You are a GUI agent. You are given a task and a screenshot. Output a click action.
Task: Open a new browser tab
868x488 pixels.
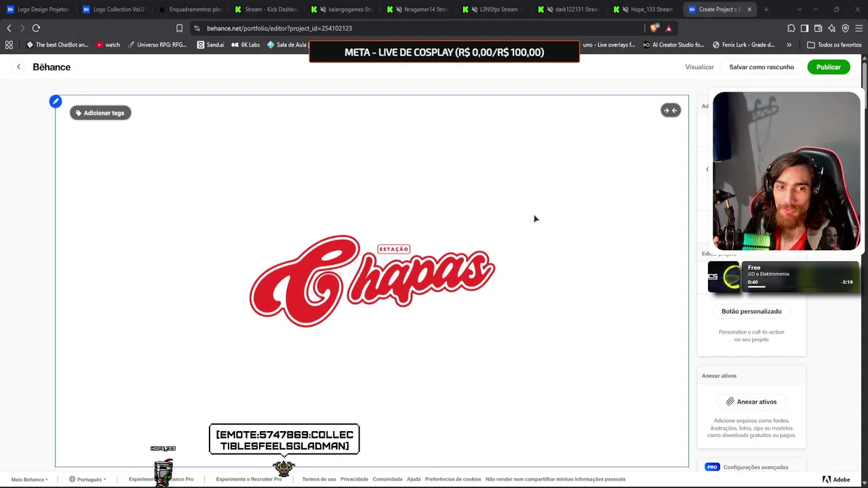pyautogui.click(x=766, y=9)
